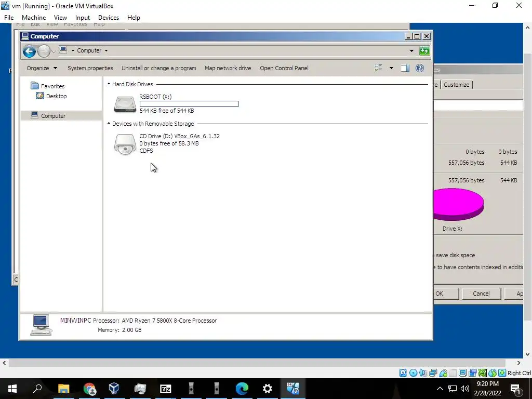Click the keyboard capture arrow icon near Right Ctrl
The width and height of the screenshot is (532, 399).
502,373
